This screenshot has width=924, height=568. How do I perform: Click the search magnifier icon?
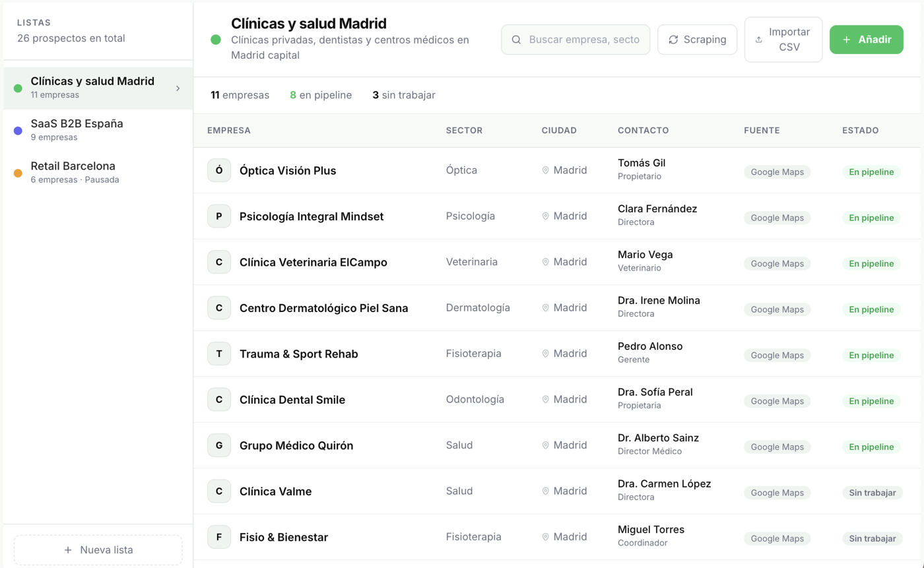(x=516, y=40)
